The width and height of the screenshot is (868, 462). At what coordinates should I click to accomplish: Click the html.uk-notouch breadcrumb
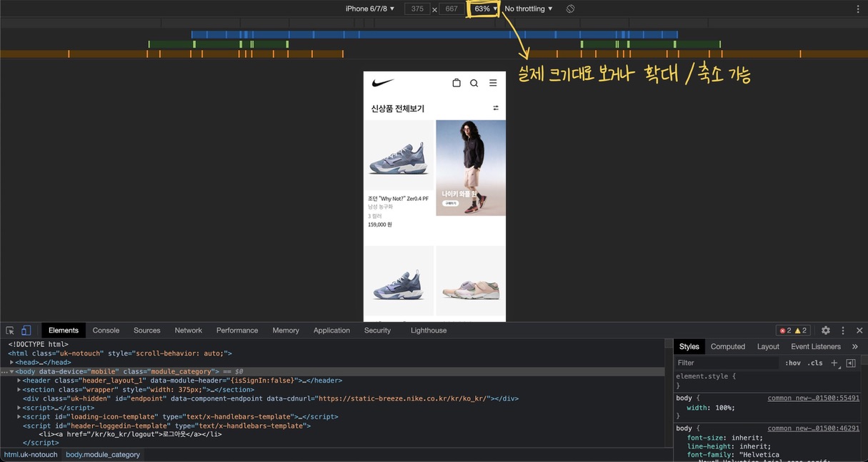click(31, 455)
